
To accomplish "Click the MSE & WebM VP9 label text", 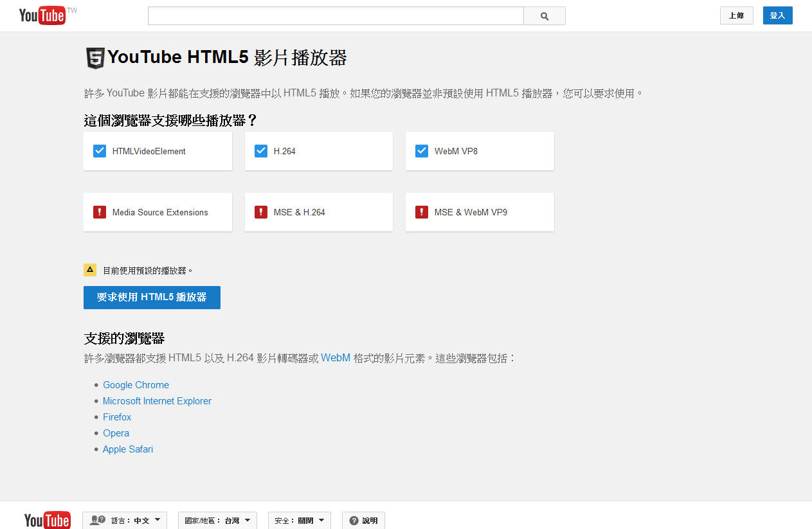I will (x=471, y=213).
